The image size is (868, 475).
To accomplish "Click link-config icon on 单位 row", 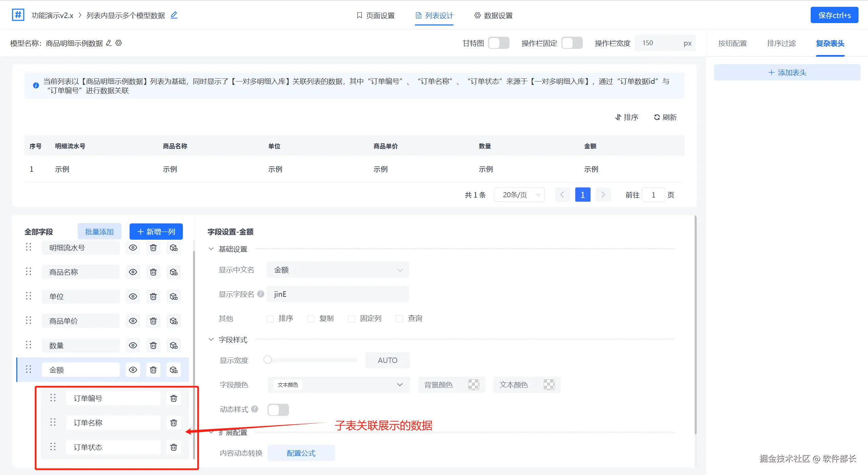I will [174, 296].
